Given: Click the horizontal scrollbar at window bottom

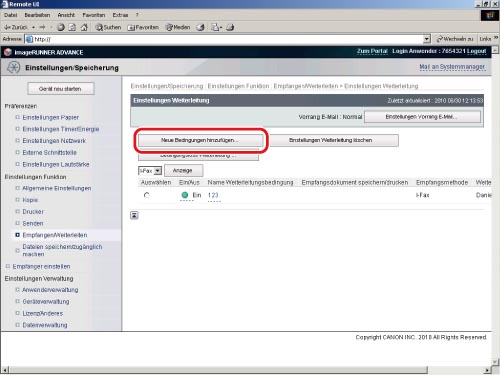Looking at the screenshot, I should pos(218,370).
